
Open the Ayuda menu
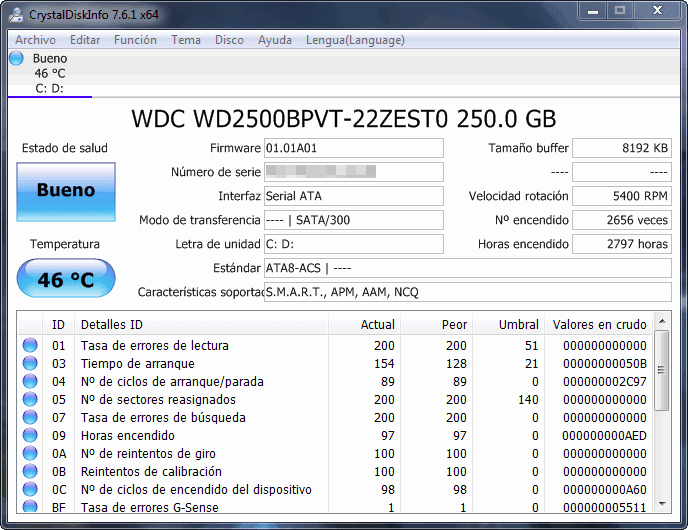275,40
